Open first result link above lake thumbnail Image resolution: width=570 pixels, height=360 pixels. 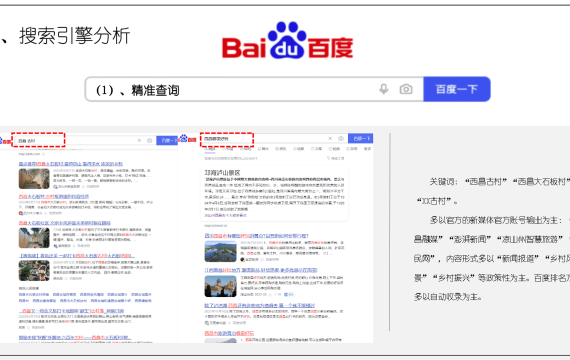pos(257,236)
